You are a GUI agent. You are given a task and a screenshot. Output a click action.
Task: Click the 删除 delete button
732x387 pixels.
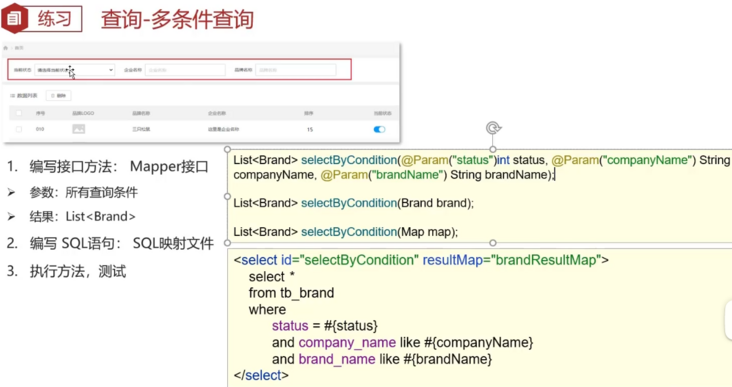pyautogui.click(x=58, y=96)
